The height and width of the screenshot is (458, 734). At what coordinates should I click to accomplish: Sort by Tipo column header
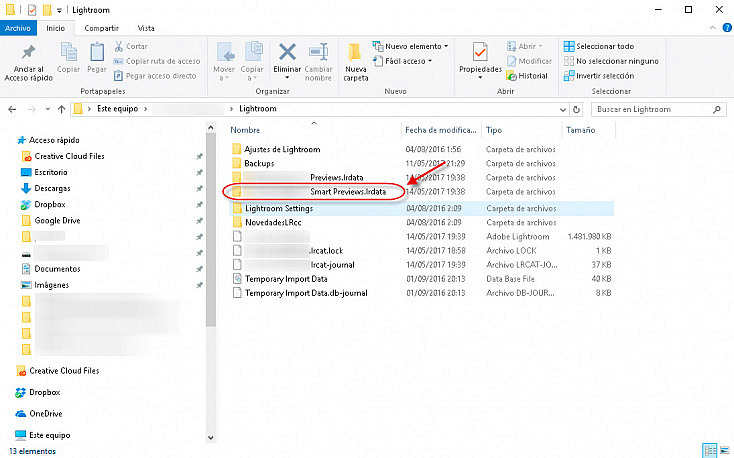coord(494,130)
